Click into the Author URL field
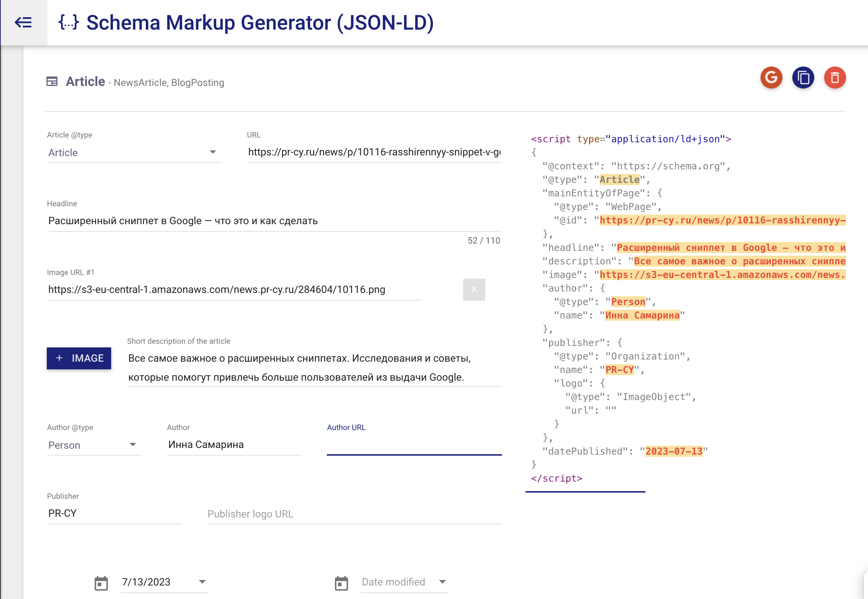 click(414, 445)
